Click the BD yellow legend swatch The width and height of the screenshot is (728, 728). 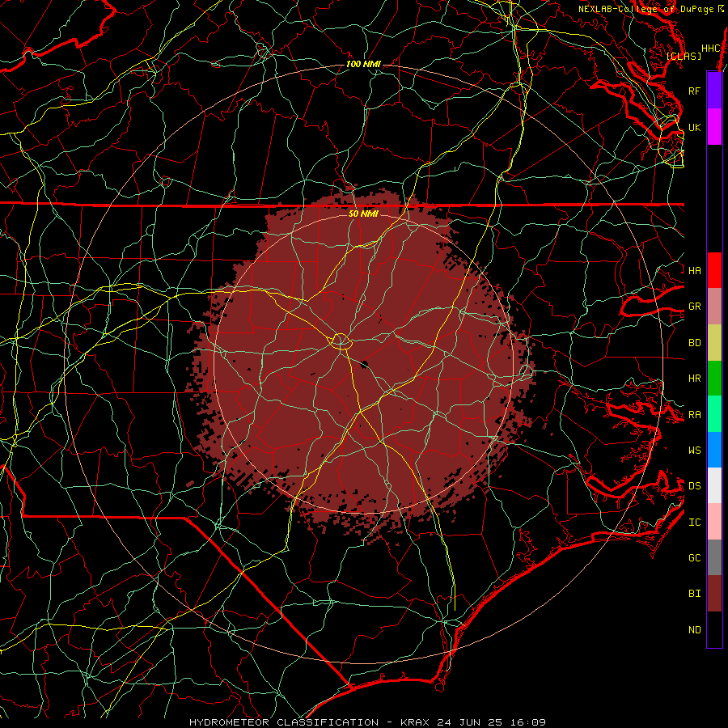tap(714, 343)
